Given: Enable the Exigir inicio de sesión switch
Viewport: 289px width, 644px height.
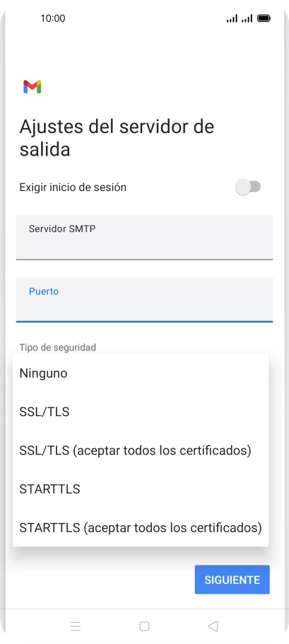Looking at the screenshot, I should (248, 187).
